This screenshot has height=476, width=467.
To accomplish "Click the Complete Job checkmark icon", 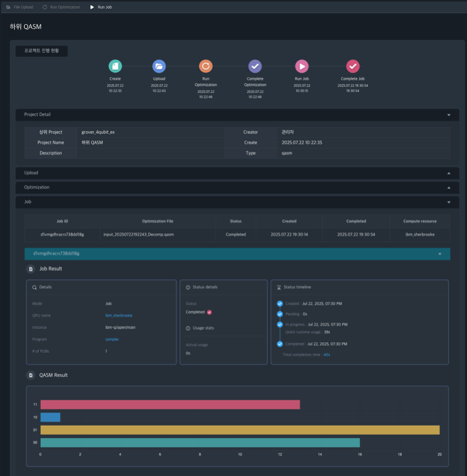I will (353, 66).
